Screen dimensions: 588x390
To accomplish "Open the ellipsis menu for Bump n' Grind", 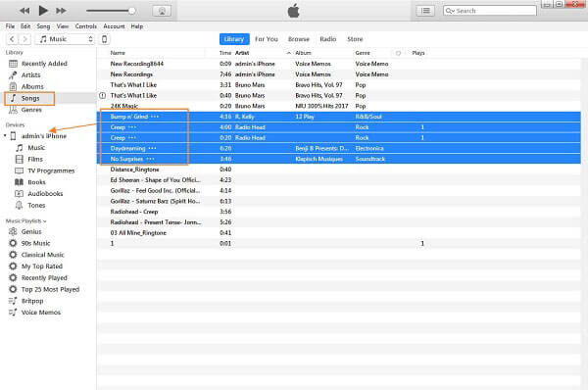I will coord(155,117).
